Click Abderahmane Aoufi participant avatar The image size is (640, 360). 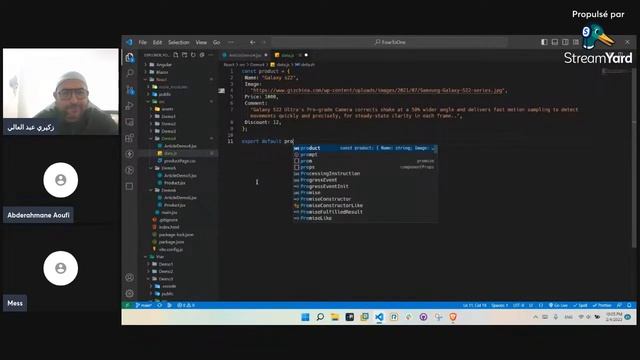point(61,180)
